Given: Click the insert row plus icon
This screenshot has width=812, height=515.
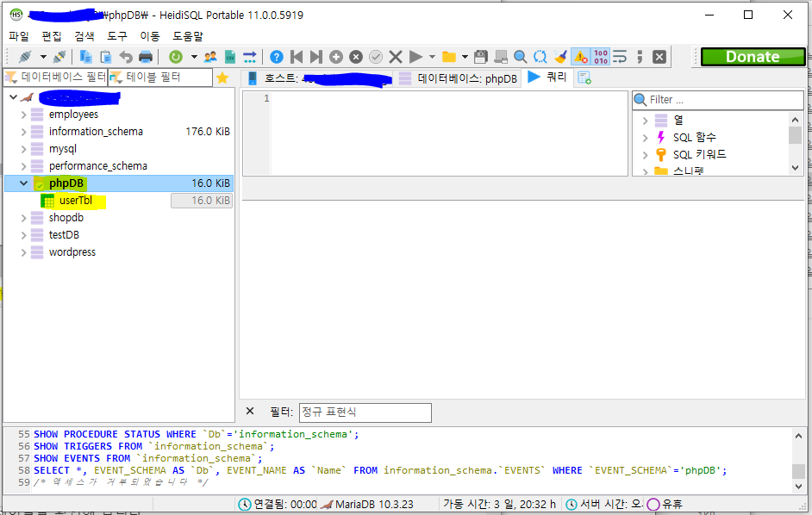Looking at the screenshot, I should pyautogui.click(x=336, y=57).
